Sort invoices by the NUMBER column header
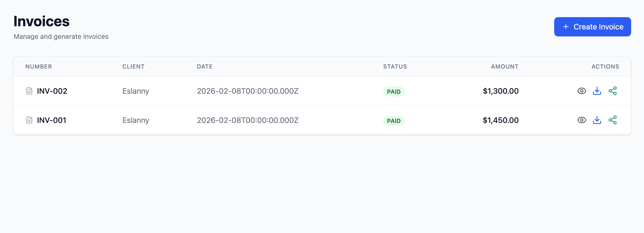The width and height of the screenshot is (644, 233). click(39, 66)
